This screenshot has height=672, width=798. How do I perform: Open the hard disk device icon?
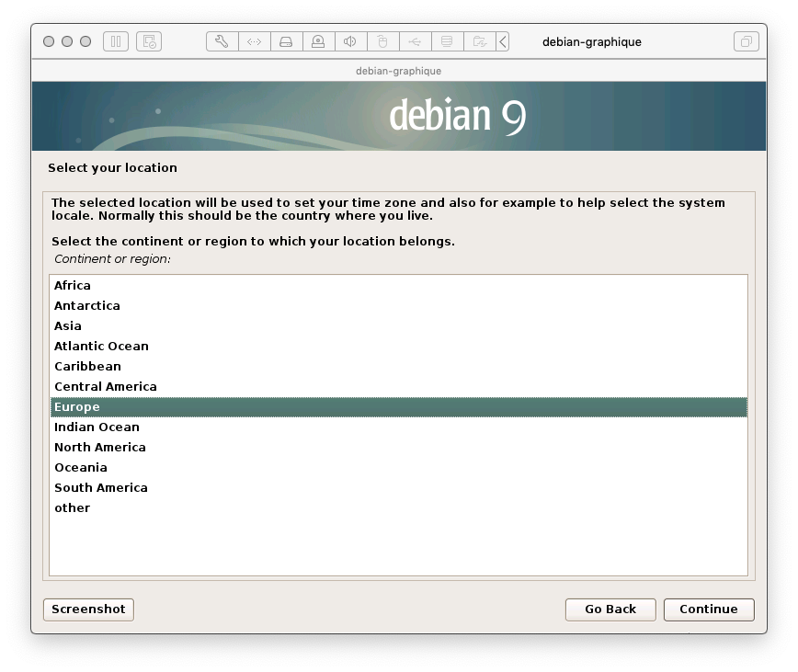(287, 41)
